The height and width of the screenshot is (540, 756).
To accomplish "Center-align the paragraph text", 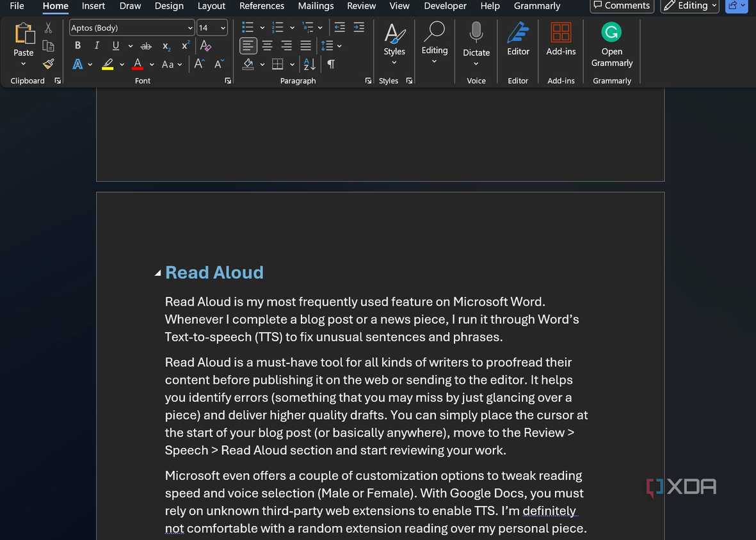I will point(267,46).
